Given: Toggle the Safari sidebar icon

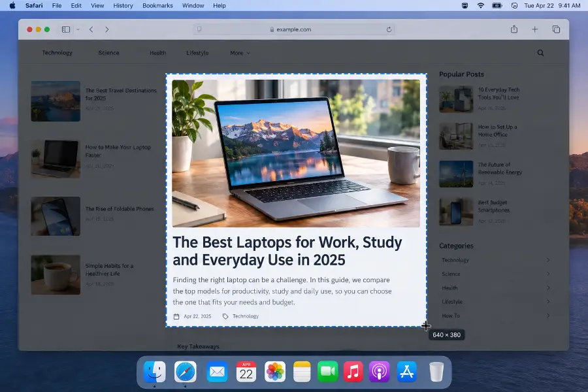Looking at the screenshot, I should coord(66,29).
